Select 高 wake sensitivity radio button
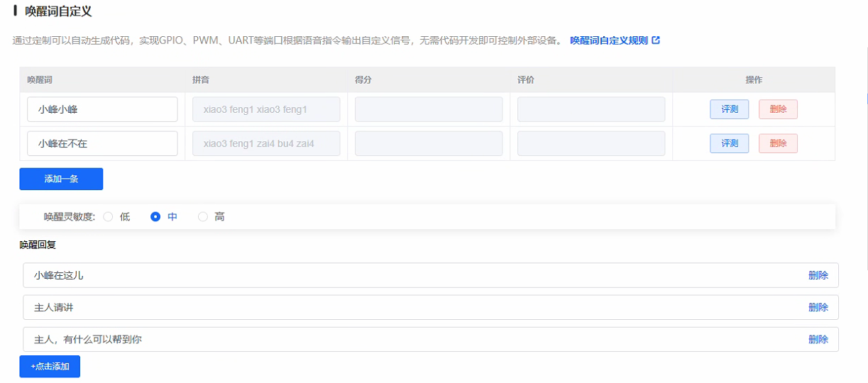The height and width of the screenshot is (383, 868). 203,217
